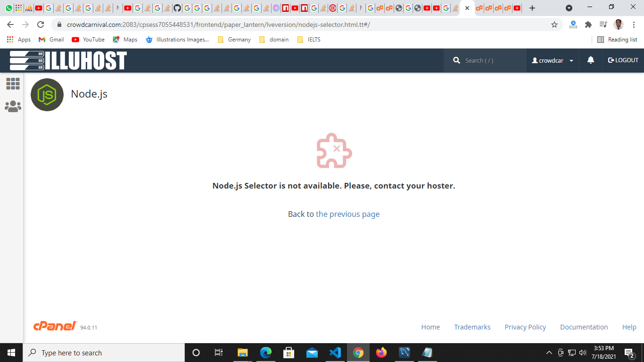Image resolution: width=644 pixels, height=362 pixels.
Task: Show hidden system tray icons
Action: click(549, 353)
